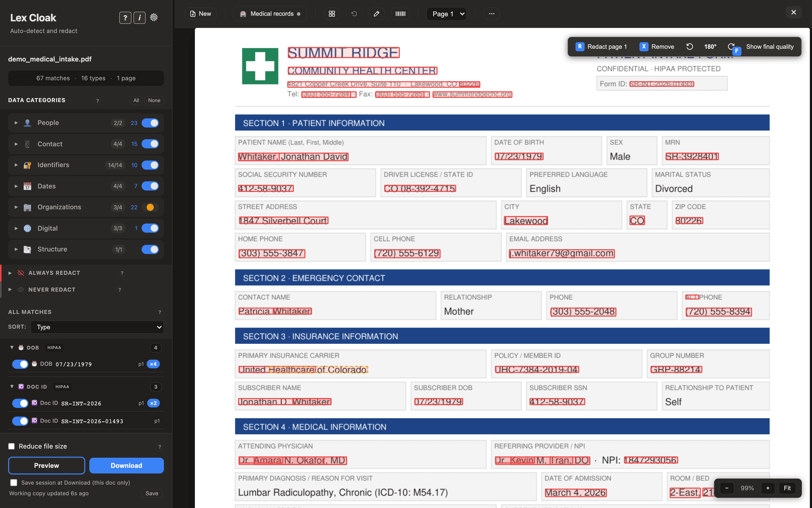Click the Download button
The height and width of the screenshot is (508, 812).
pyautogui.click(x=127, y=465)
